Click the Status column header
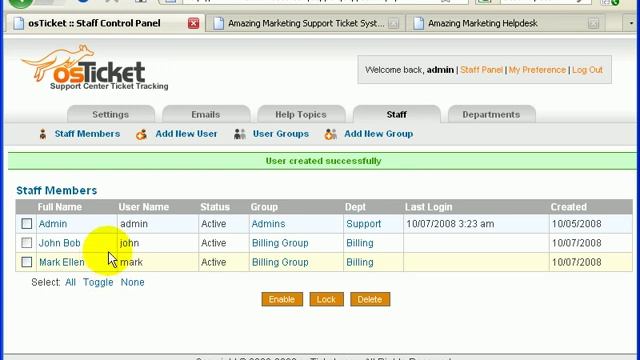 pyautogui.click(x=215, y=207)
